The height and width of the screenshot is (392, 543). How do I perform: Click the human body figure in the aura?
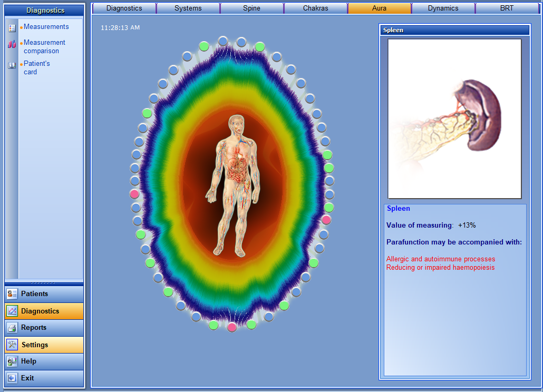232,186
